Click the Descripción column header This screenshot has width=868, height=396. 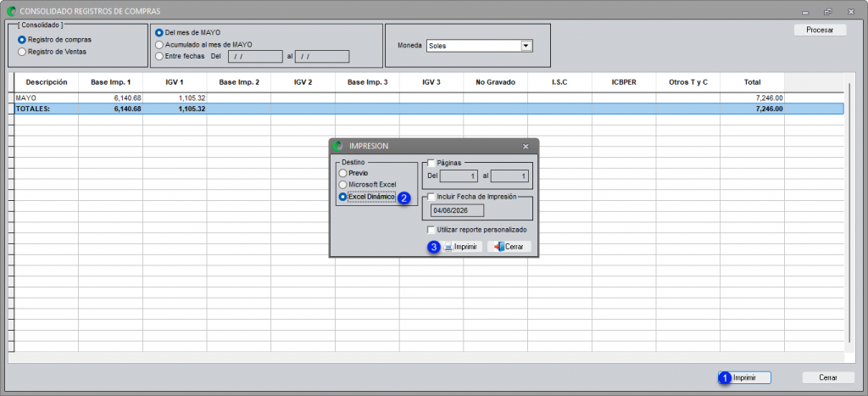(x=47, y=82)
